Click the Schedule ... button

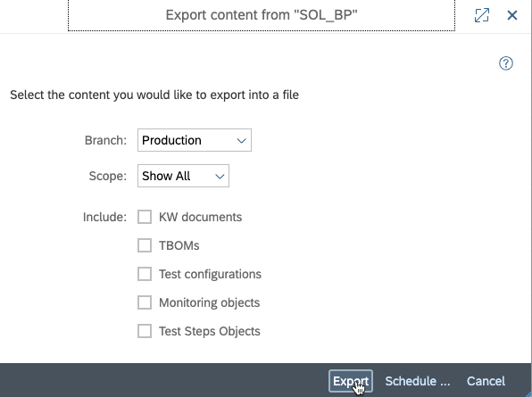(418, 381)
